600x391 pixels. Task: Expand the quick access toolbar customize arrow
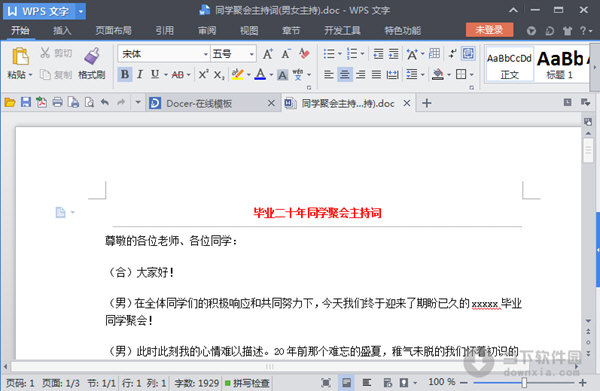tap(138, 102)
